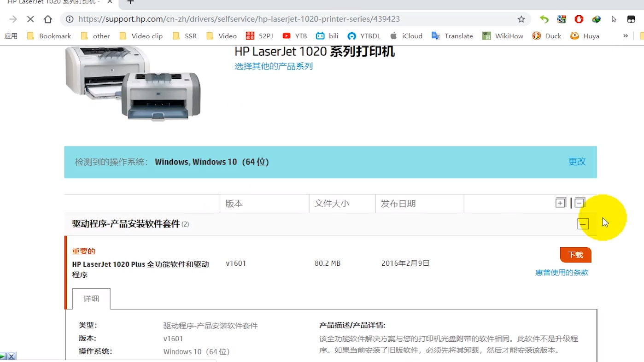Screen dimensions: 644x362
Task: Open the bili bookmark
Action: point(327,36)
